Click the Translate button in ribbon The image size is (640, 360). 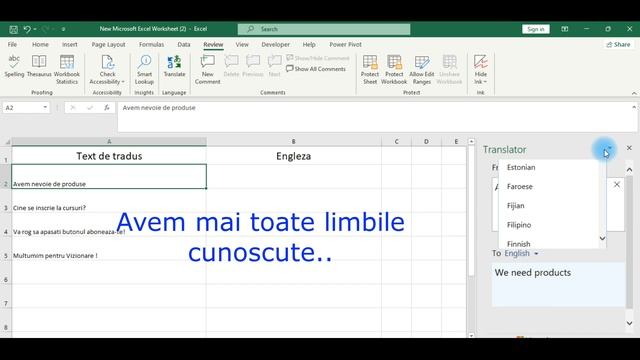click(174, 66)
